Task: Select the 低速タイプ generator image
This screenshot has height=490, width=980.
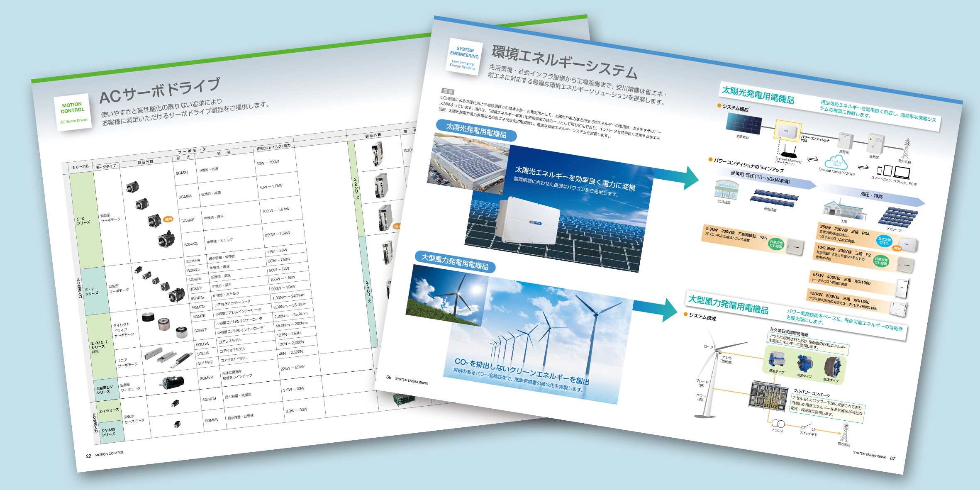Action: click(x=831, y=367)
